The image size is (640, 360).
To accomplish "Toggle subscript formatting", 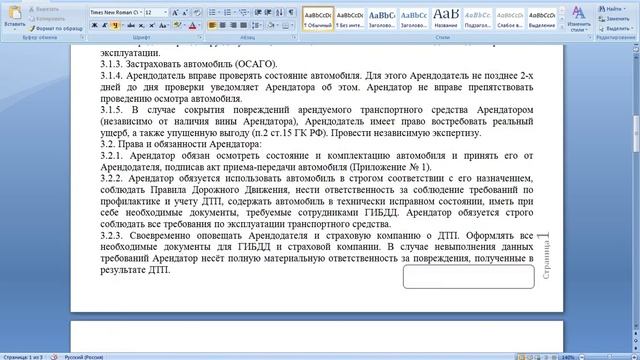I will point(141,25).
